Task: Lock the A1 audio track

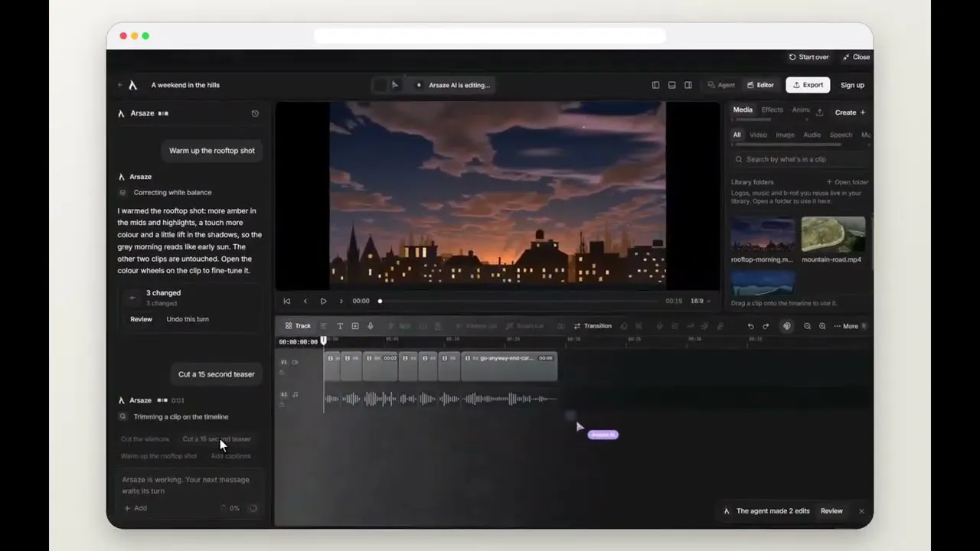Action: pos(282,405)
